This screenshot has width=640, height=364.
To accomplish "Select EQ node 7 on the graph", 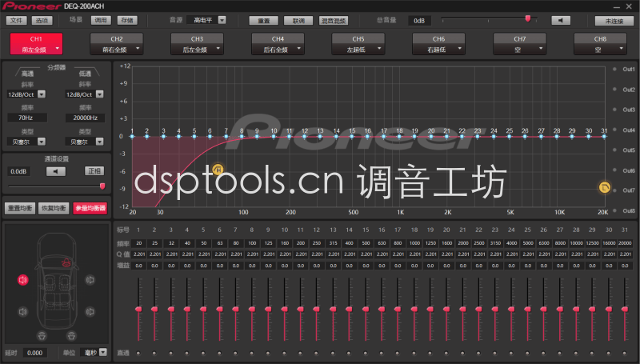I will point(226,136).
